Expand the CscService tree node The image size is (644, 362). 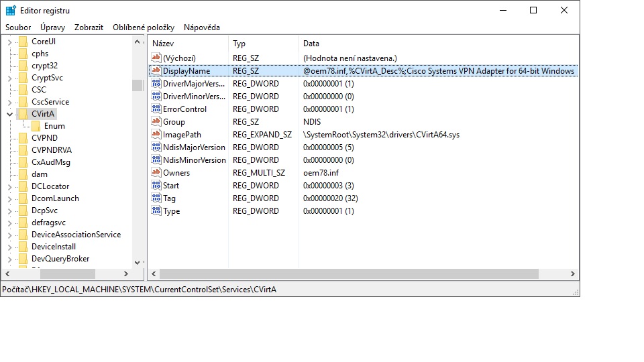9,102
